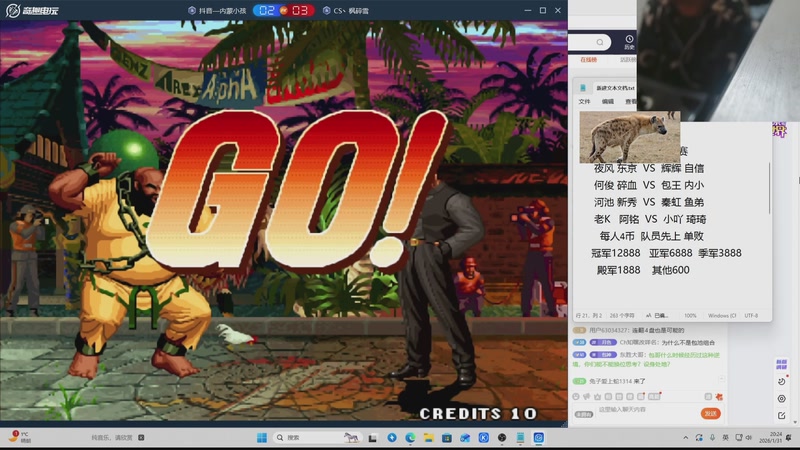This screenshot has height=450, width=800.
Task: Click the platform logo in the game title bar
Action: pos(32,10)
